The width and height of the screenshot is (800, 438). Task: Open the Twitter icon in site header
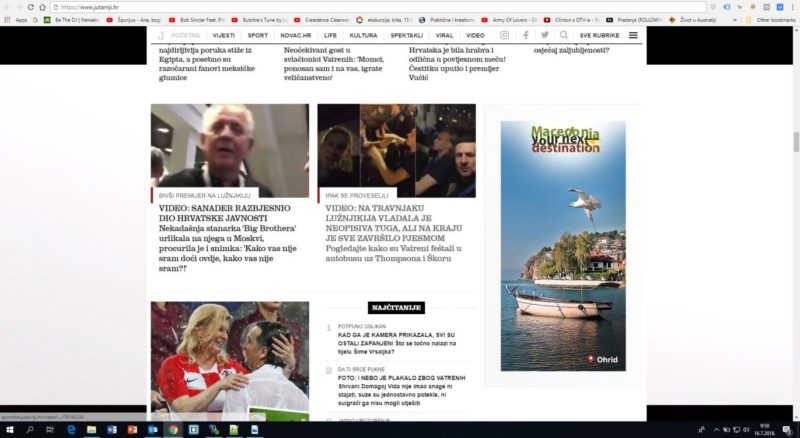pyautogui.click(x=545, y=35)
